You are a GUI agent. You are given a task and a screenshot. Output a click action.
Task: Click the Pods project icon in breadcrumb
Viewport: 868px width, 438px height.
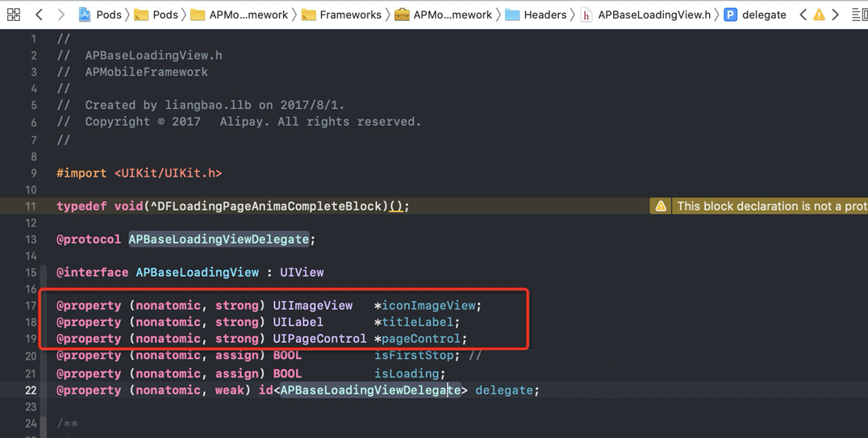click(x=85, y=15)
